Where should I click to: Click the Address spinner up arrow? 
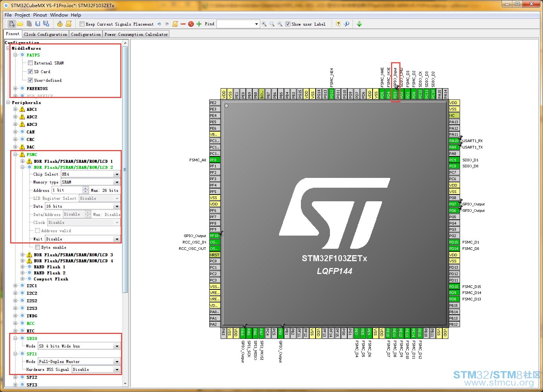click(86, 188)
